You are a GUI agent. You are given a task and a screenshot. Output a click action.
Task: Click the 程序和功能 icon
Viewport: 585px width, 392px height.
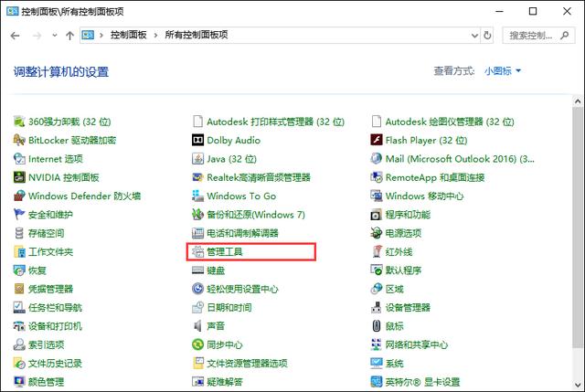coord(377,215)
